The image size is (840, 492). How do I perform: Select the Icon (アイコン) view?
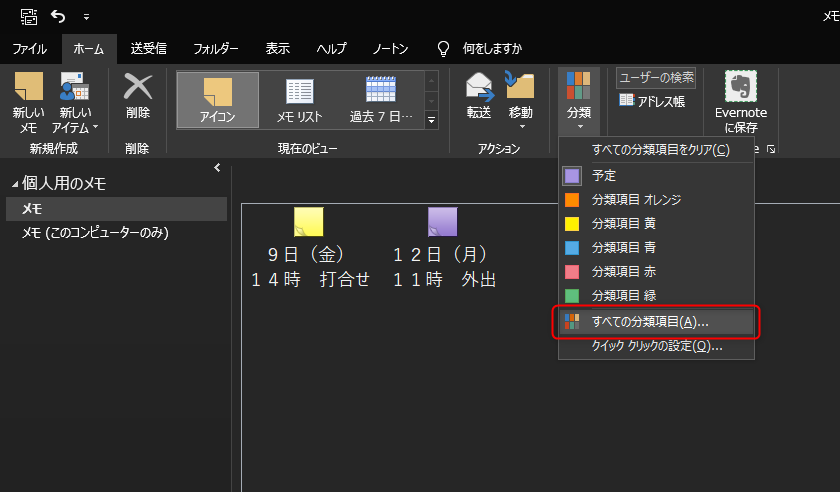coord(218,100)
